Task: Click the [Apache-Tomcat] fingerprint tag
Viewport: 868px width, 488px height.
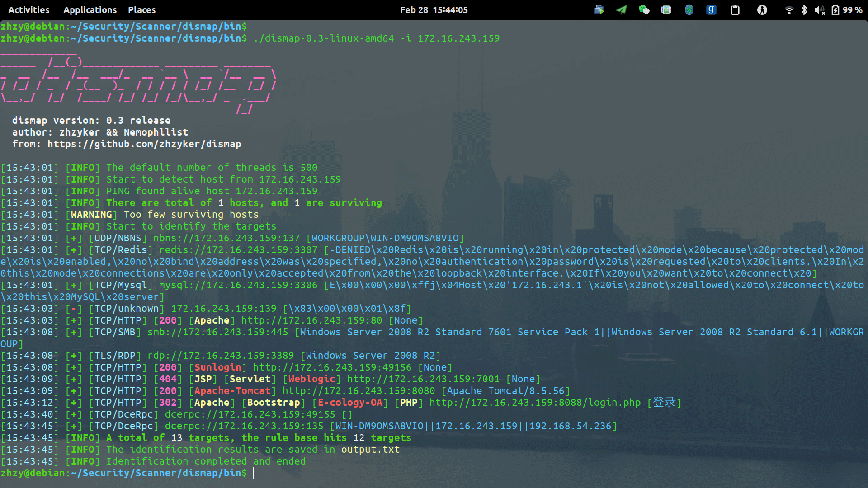Action: [x=233, y=390]
